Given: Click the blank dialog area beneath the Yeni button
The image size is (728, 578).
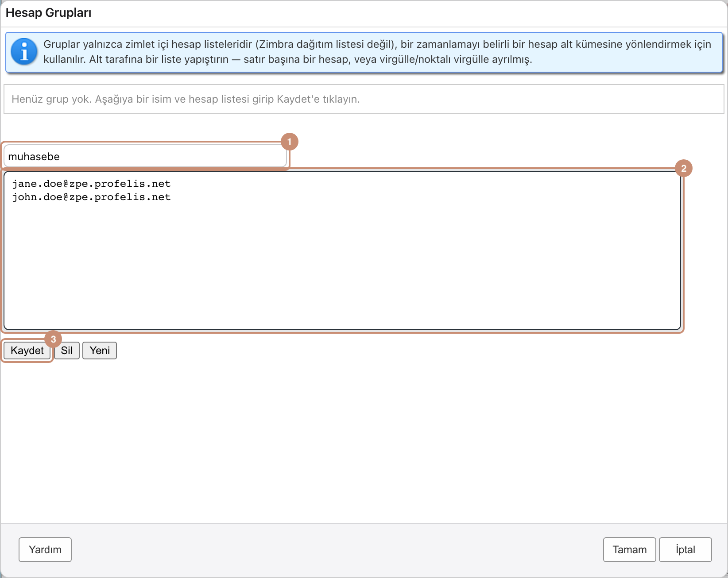Looking at the screenshot, I should pyautogui.click(x=364, y=443).
